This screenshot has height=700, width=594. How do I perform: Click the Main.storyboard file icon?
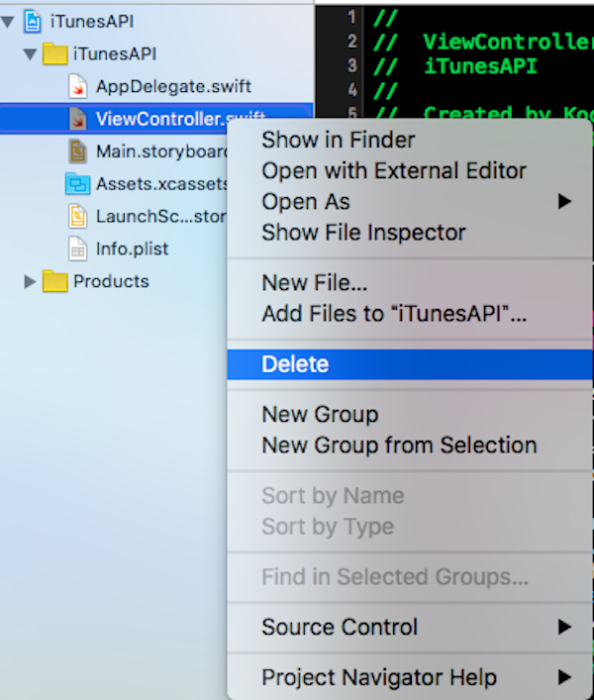(x=77, y=151)
